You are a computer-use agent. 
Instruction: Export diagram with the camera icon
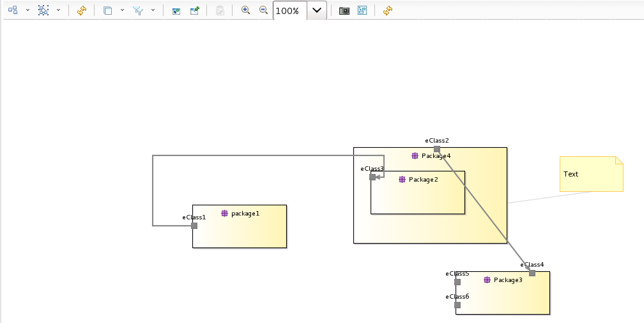344,10
